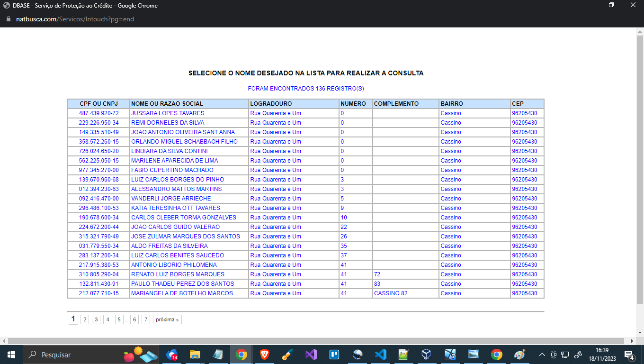
Task: Open results page 5
Action: (x=119, y=319)
